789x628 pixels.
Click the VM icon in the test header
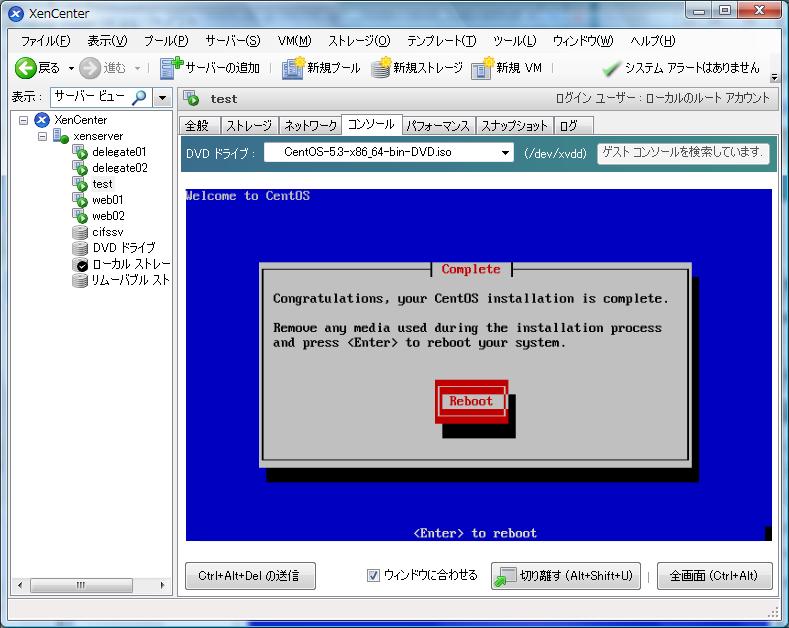[x=191, y=98]
